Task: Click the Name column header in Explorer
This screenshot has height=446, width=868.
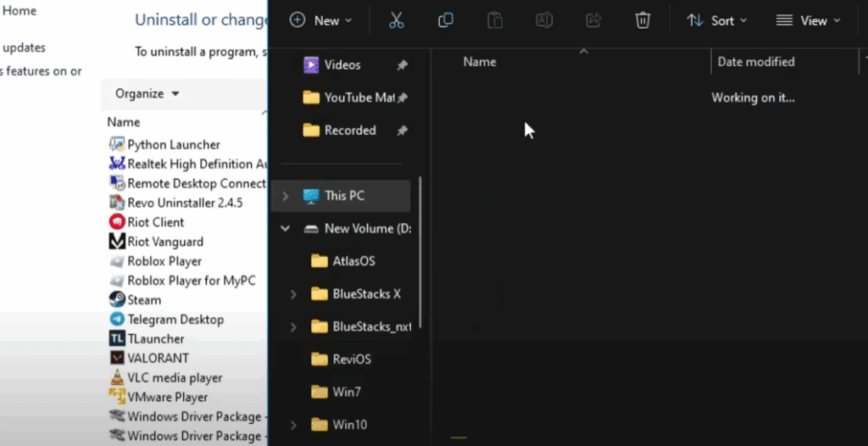Action: click(x=480, y=62)
